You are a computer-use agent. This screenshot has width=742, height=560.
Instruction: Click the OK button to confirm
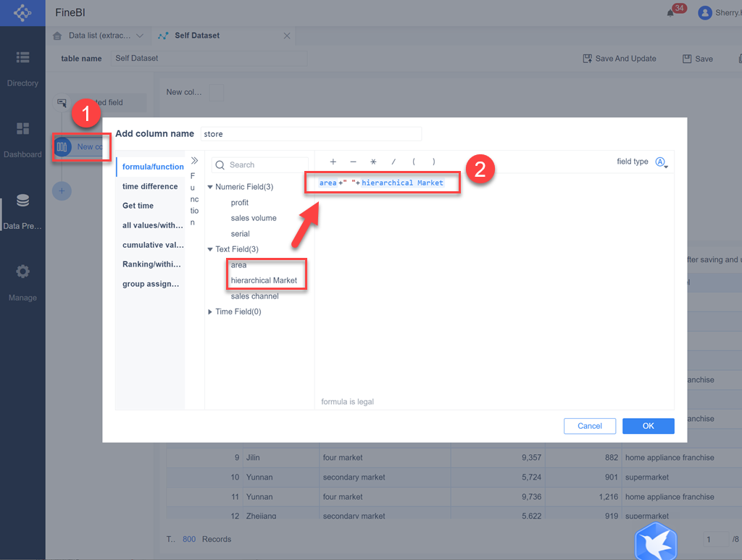(x=648, y=426)
